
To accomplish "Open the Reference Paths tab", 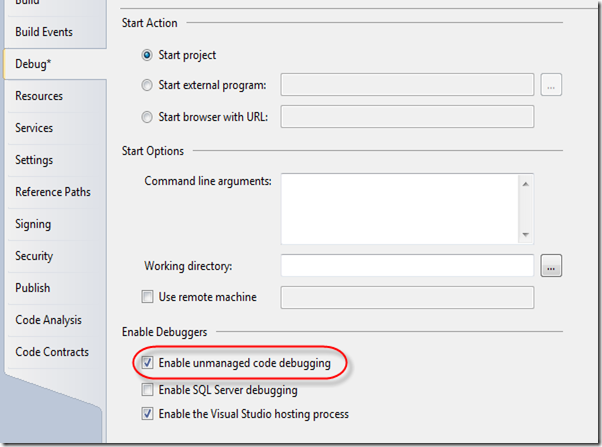I will (x=52, y=192).
